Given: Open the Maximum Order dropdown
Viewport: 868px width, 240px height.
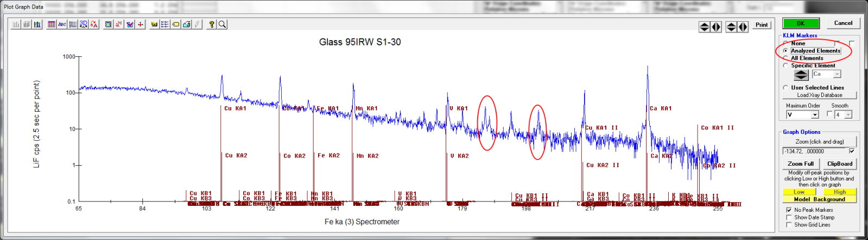Looking at the screenshot, I should [x=814, y=115].
